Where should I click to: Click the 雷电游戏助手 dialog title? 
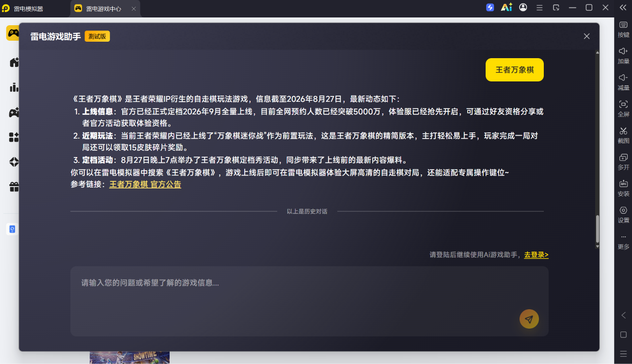(x=56, y=36)
